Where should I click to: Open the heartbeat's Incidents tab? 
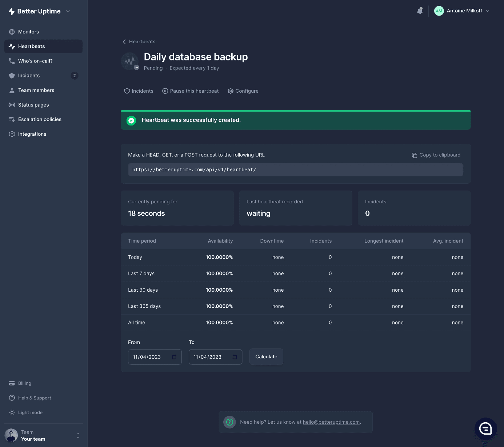coord(139,91)
